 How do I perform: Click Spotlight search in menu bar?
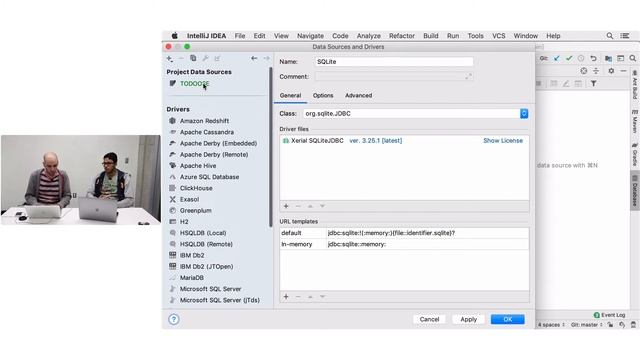[610, 36]
